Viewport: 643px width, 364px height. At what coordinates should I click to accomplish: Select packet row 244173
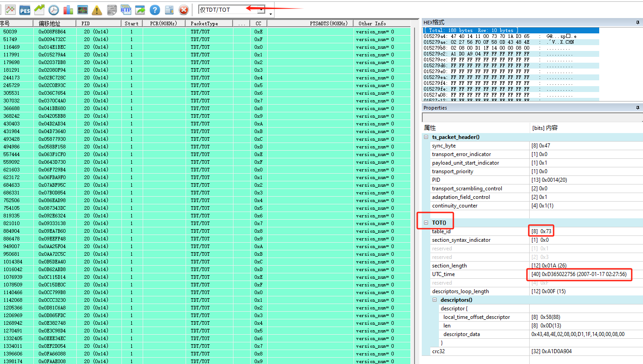(205, 78)
